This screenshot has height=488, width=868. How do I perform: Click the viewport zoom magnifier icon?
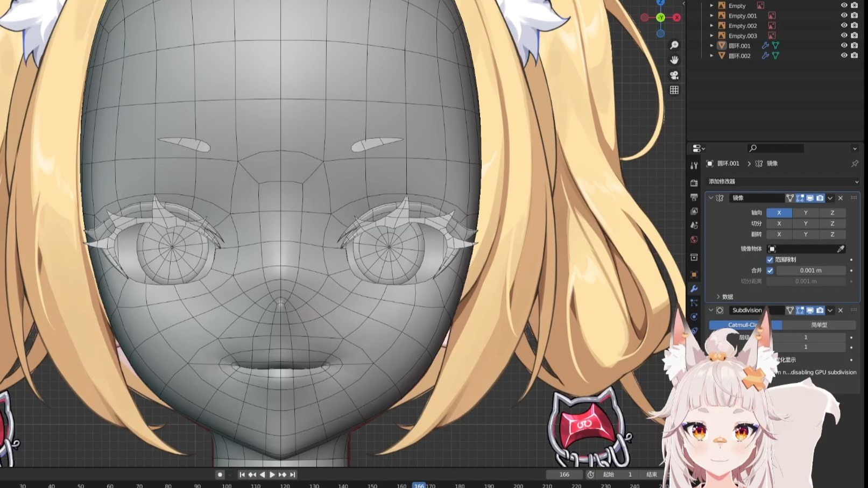point(674,45)
